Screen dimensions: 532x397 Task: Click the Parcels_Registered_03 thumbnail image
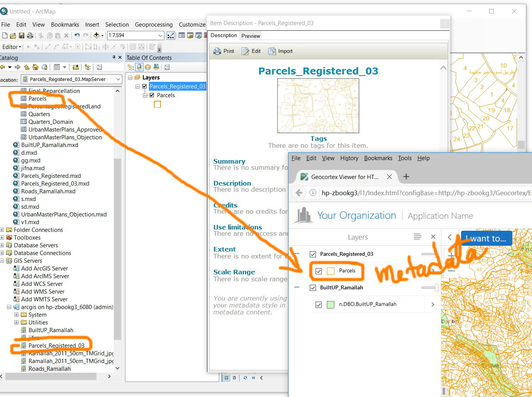click(x=318, y=106)
